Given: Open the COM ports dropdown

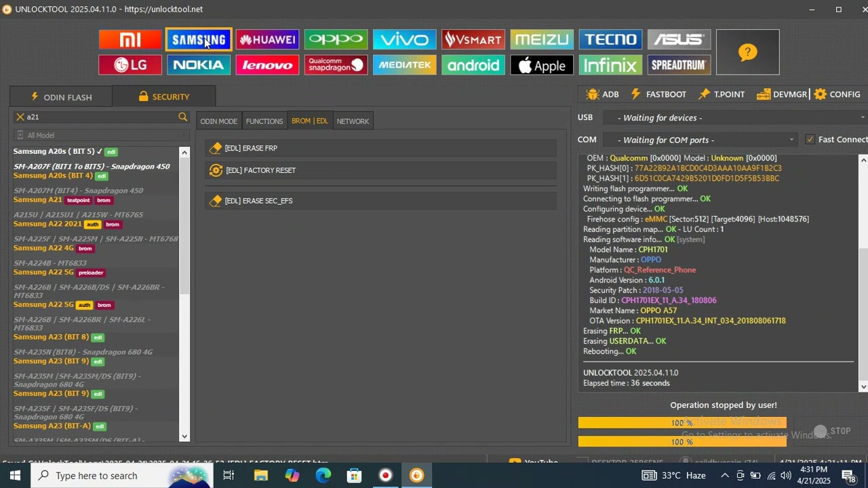Looking at the screenshot, I should point(700,140).
